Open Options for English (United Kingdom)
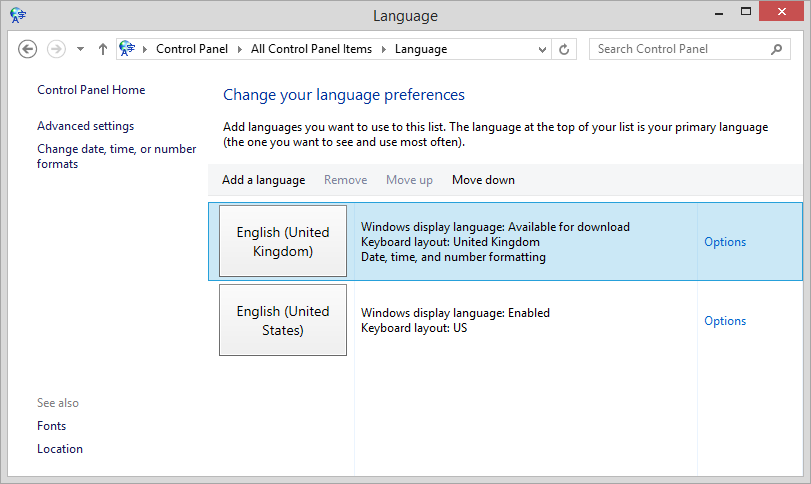This screenshot has width=811, height=484. click(725, 242)
